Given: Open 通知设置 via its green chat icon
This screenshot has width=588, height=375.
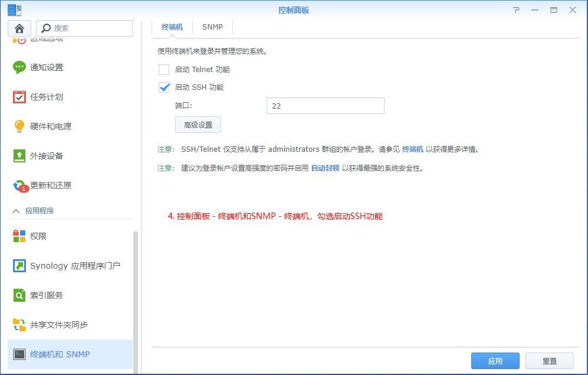Looking at the screenshot, I should pyautogui.click(x=19, y=67).
